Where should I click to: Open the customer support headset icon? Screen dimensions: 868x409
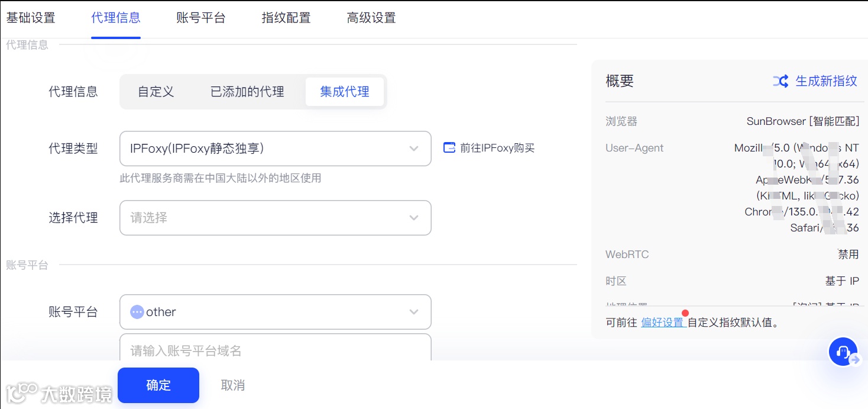tap(843, 352)
